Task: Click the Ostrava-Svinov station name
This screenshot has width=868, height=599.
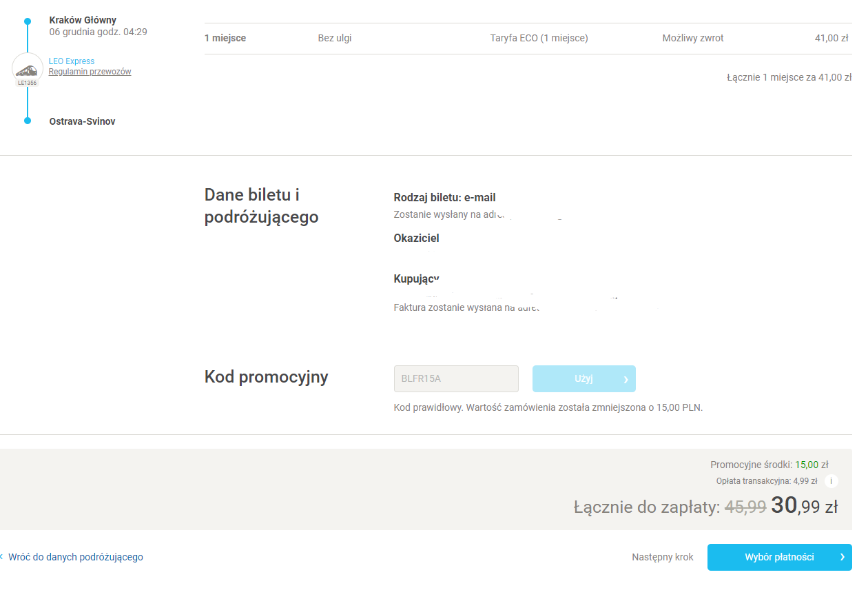Action: pyautogui.click(x=83, y=121)
